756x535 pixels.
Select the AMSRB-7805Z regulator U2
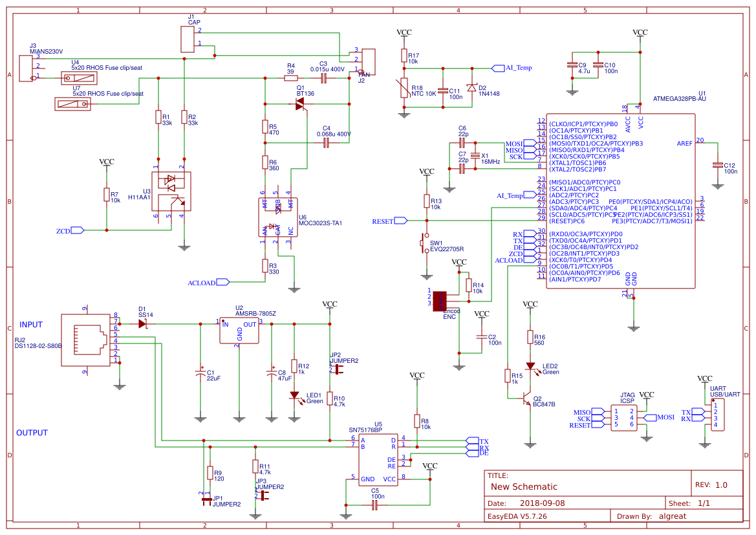point(239,329)
